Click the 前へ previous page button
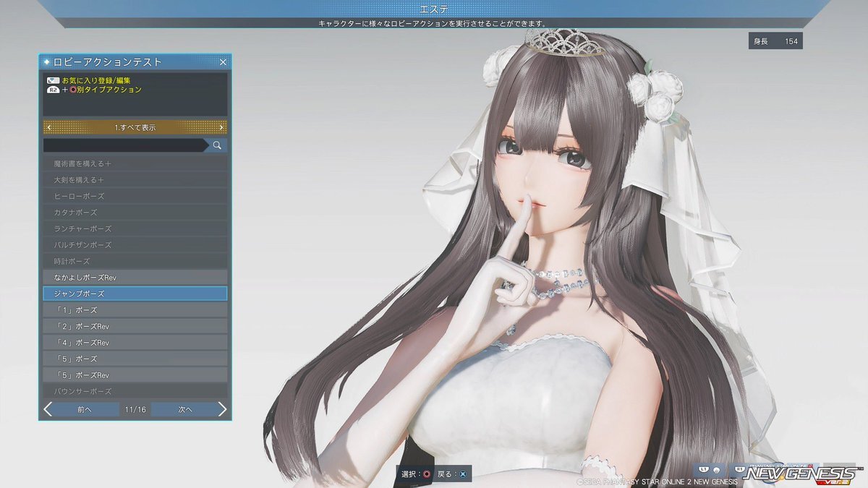Screen dimensions: 868x488 coord(85,409)
